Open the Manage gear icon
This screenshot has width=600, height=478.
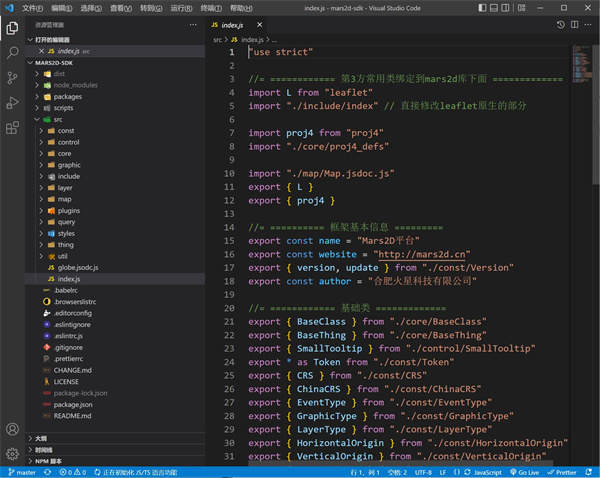[x=12, y=453]
